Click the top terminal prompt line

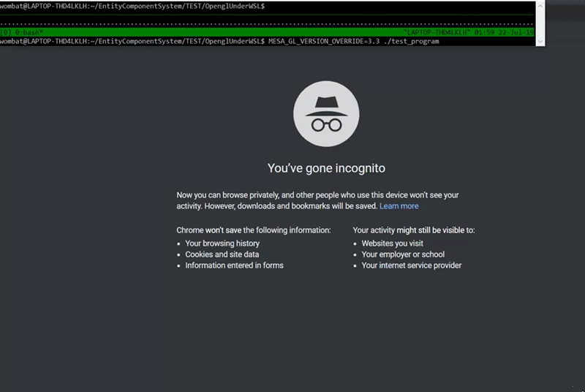click(132, 6)
